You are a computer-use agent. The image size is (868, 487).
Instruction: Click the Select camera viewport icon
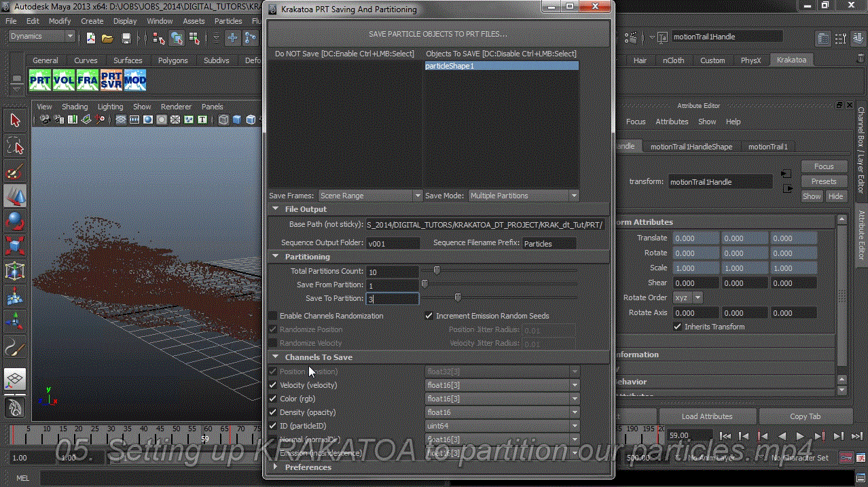click(45, 120)
